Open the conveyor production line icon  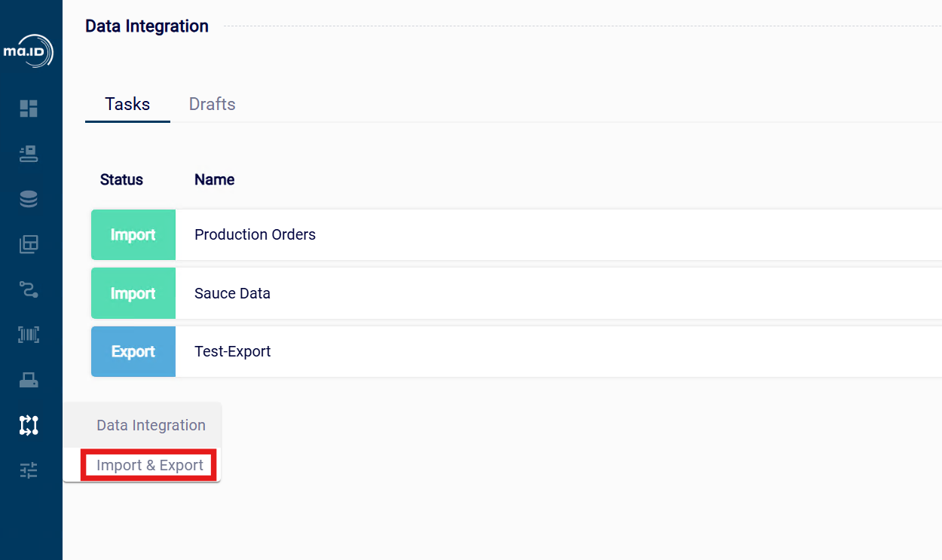pos(29,154)
